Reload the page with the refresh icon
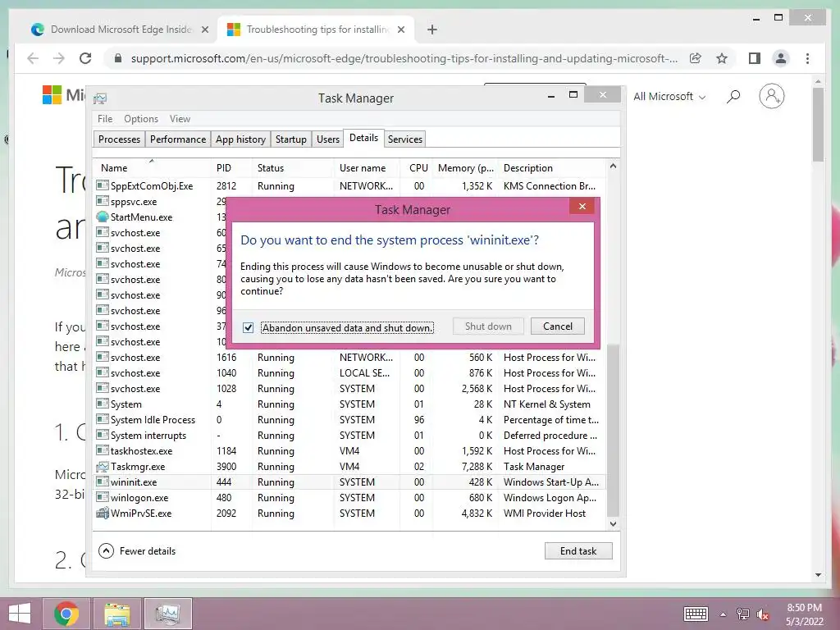The width and height of the screenshot is (840, 630). click(85, 58)
